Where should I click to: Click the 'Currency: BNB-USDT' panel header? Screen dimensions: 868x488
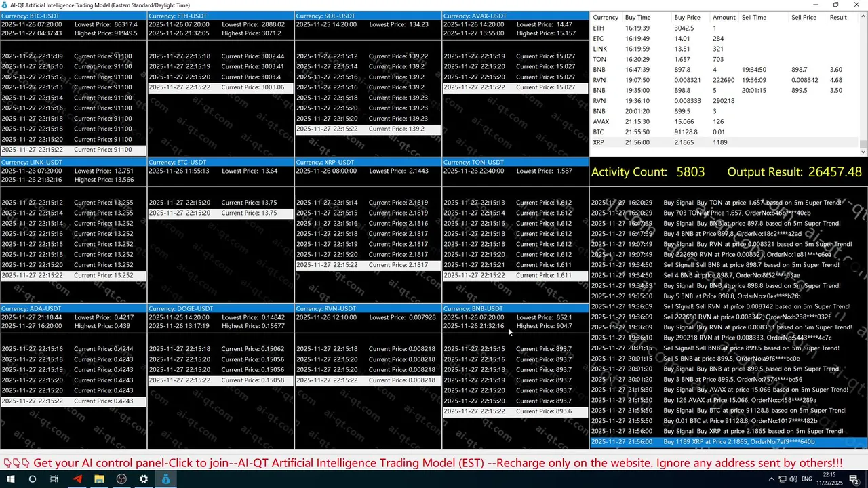[515, 308]
